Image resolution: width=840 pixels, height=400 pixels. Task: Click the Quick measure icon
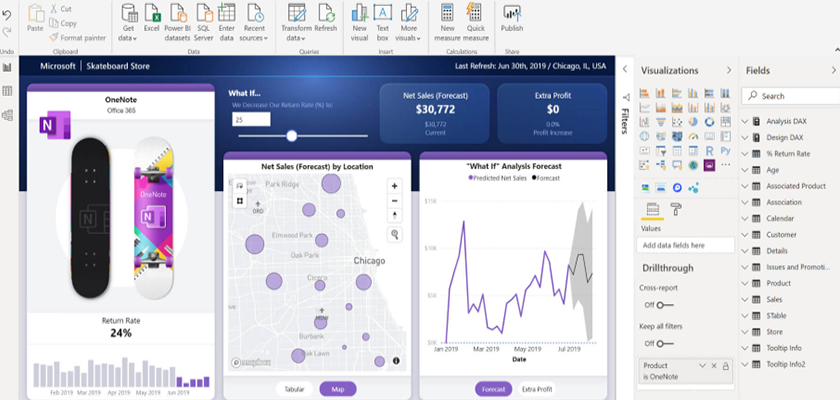(x=476, y=14)
